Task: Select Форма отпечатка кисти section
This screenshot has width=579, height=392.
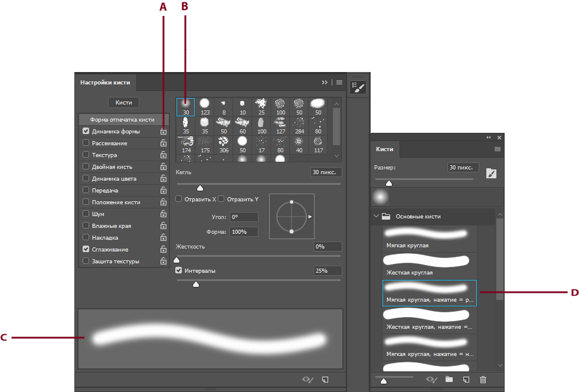Action: (124, 120)
